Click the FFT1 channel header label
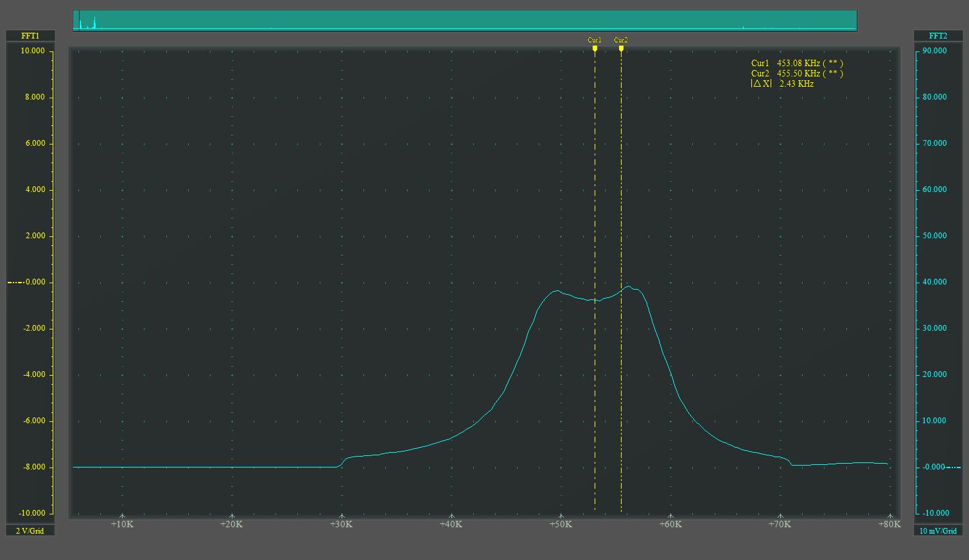Screen dimensions: 969x560 30,36
